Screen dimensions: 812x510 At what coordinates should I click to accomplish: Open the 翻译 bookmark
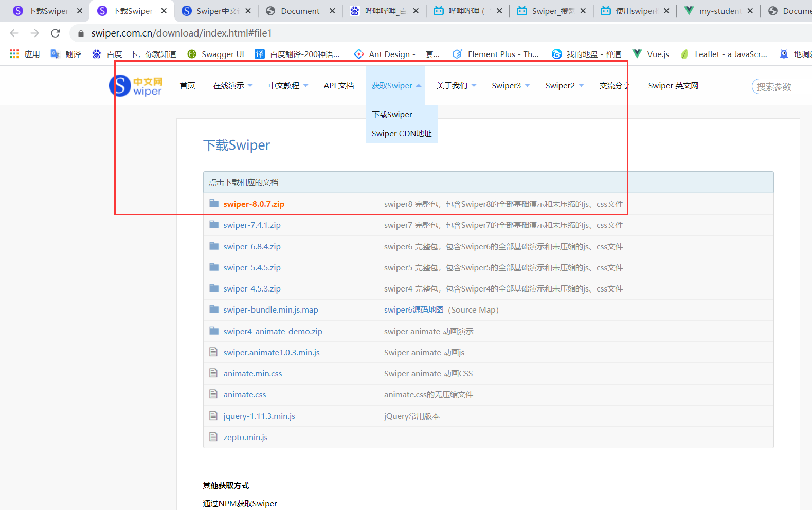[x=66, y=54]
